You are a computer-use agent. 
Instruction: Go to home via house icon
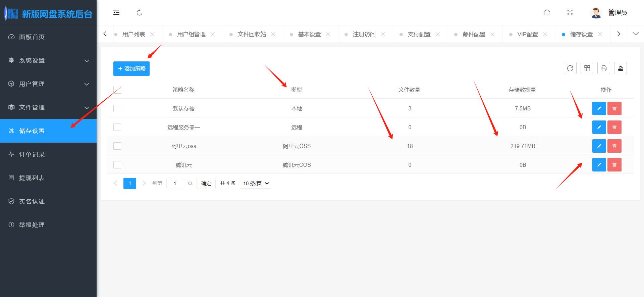547,13
